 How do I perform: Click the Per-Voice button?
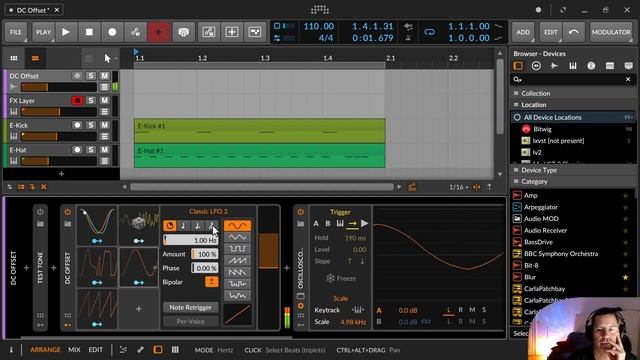pyautogui.click(x=191, y=321)
